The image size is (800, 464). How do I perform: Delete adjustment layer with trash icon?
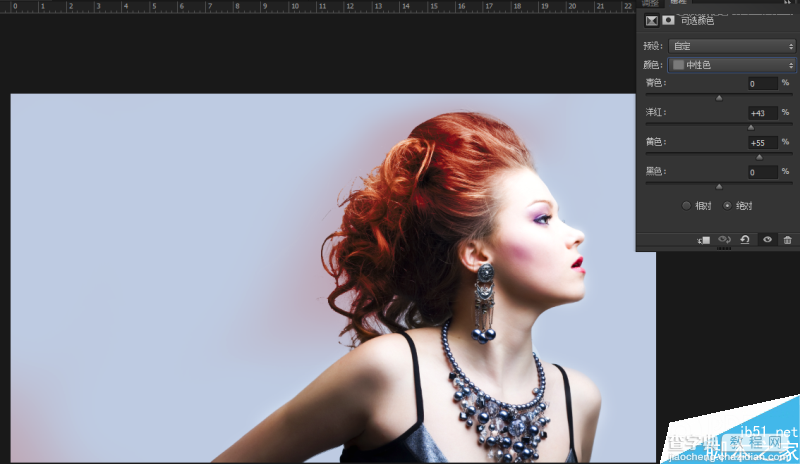(788, 240)
